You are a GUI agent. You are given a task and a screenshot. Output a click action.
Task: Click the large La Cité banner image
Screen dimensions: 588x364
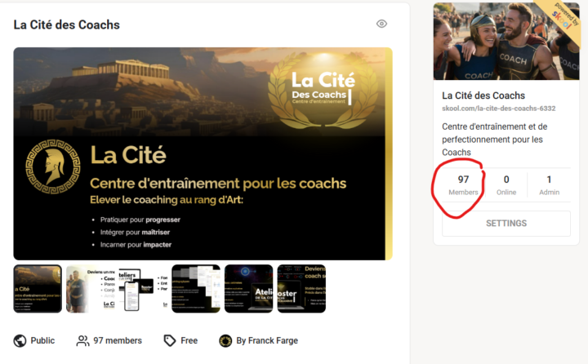[203, 153]
